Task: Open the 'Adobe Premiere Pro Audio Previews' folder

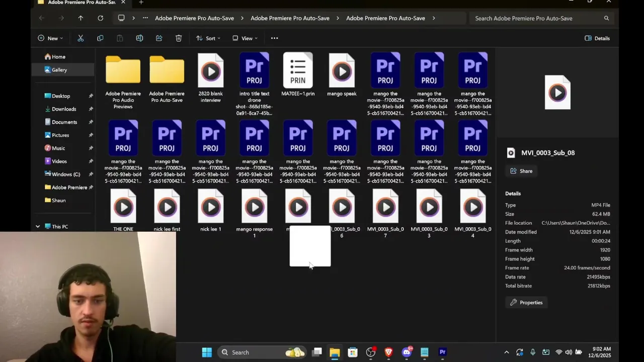Action: tap(123, 82)
